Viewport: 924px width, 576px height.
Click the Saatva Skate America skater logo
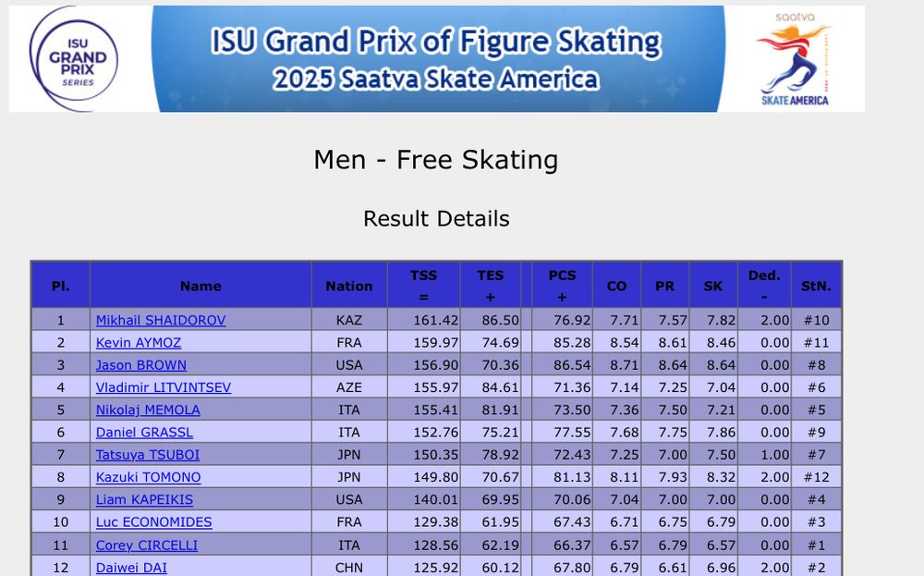794,59
